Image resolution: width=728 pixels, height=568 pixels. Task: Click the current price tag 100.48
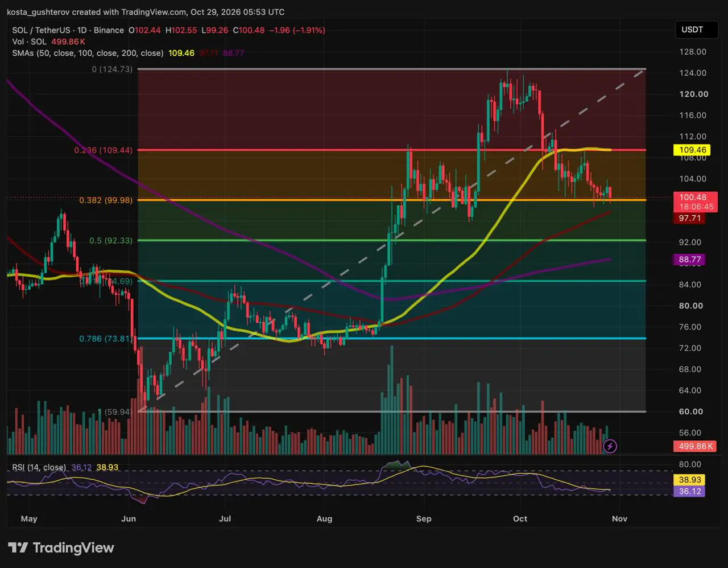pyautogui.click(x=694, y=198)
